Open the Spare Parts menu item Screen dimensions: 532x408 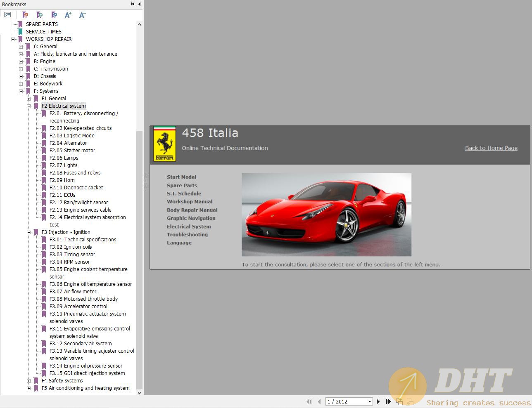tap(182, 185)
